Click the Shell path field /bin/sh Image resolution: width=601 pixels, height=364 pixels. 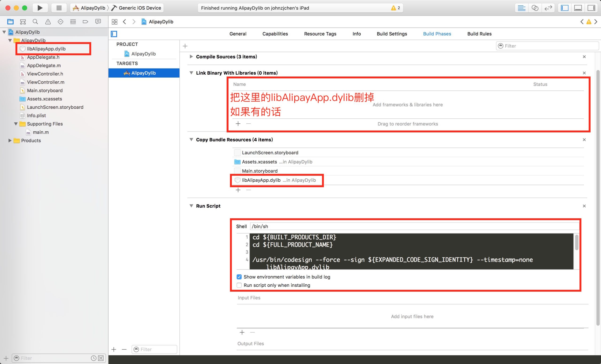point(415,227)
